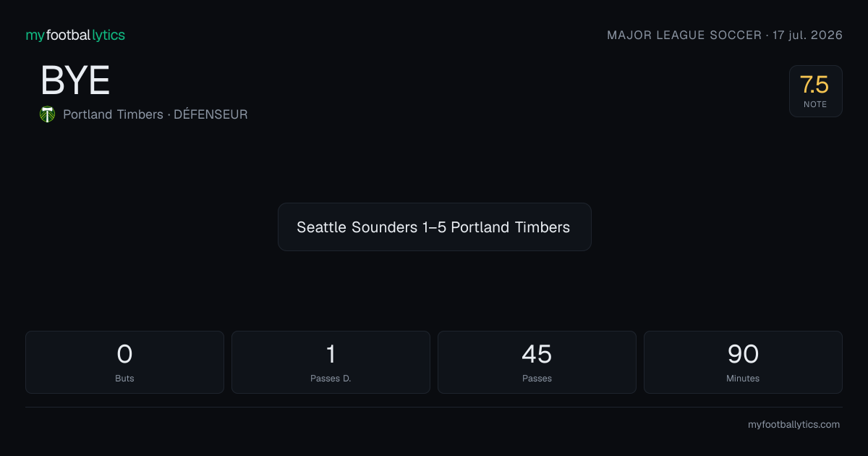Viewport: 868px width, 456px height.
Task: Select the Passes D. stat card
Action: tap(331, 362)
